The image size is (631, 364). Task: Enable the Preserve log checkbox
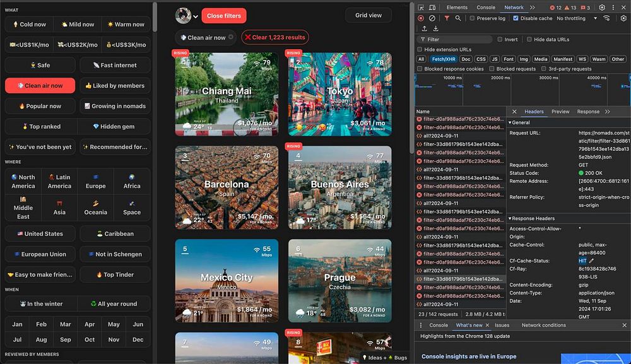[472, 18]
